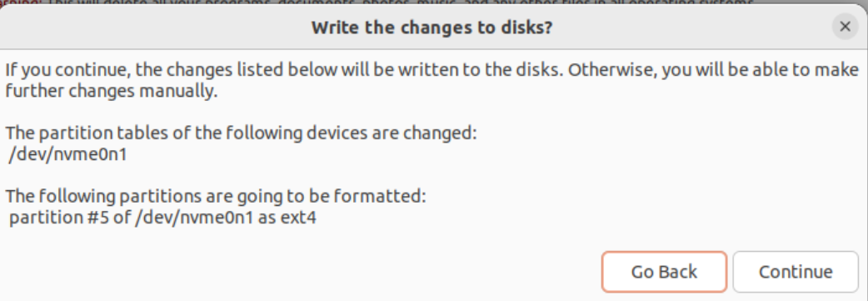The height and width of the screenshot is (301, 868).
Task: Click 'further changes manually.' text line
Action: (112, 92)
